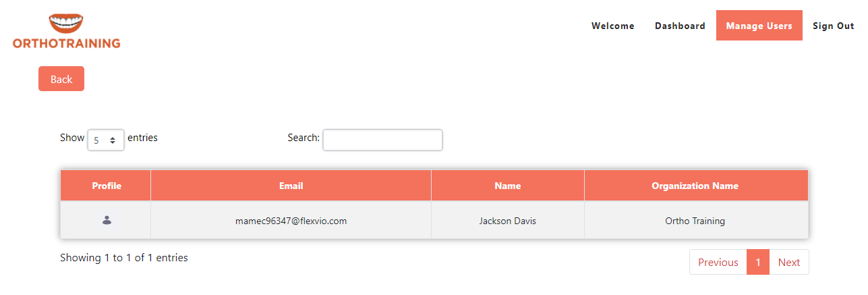Select the Jackson Davis name cell
This screenshot has height=295, width=868.
click(x=507, y=221)
